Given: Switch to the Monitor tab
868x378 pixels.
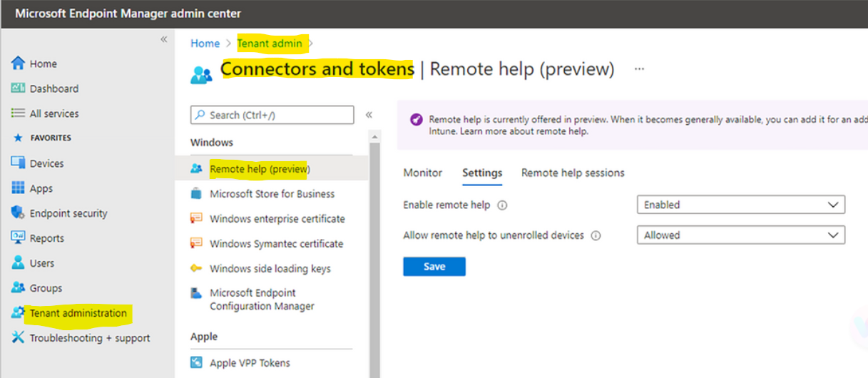Looking at the screenshot, I should [x=423, y=173].
